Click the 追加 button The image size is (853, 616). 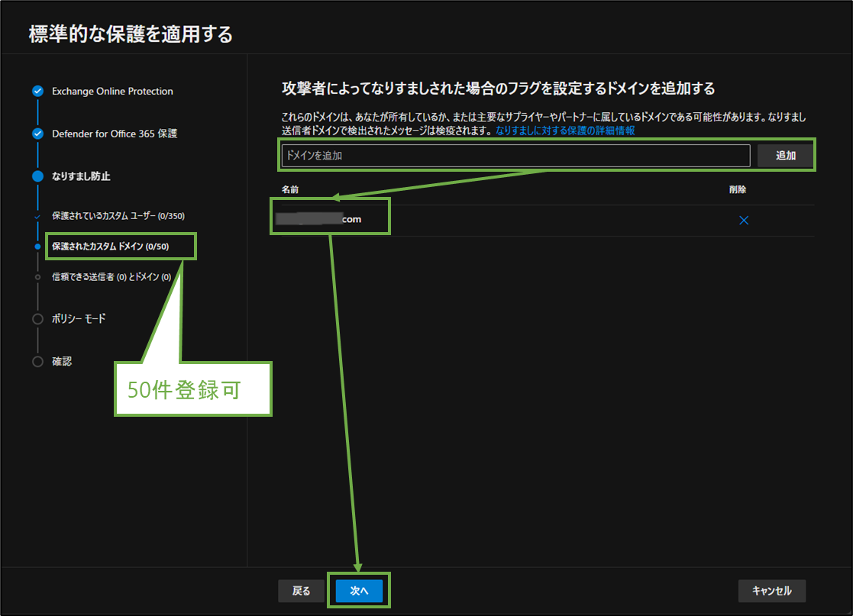point(786,156)
